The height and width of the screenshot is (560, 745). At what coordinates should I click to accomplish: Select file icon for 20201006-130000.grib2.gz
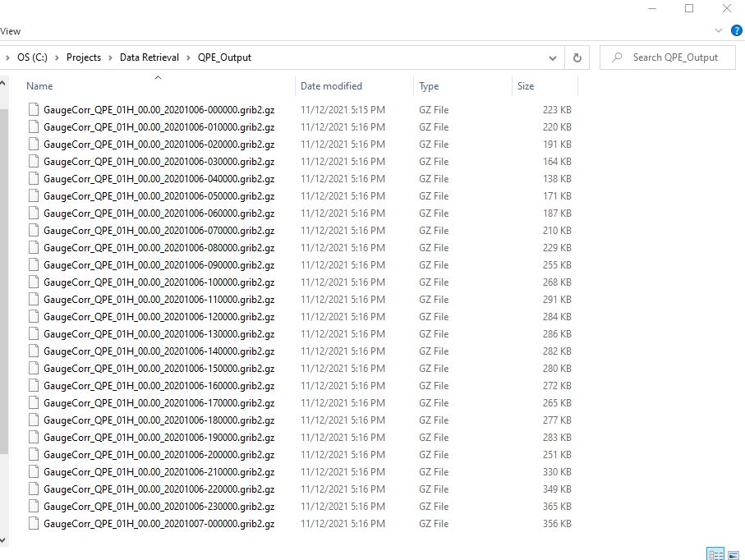[33, 334]
